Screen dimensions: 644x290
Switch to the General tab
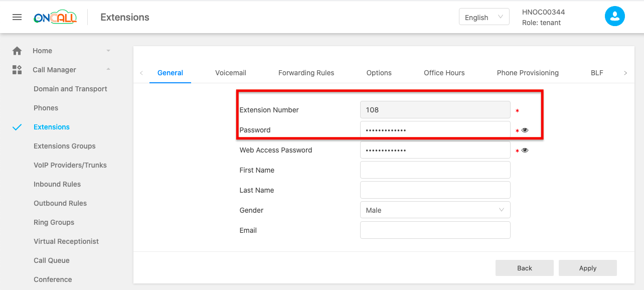point(170,73)
